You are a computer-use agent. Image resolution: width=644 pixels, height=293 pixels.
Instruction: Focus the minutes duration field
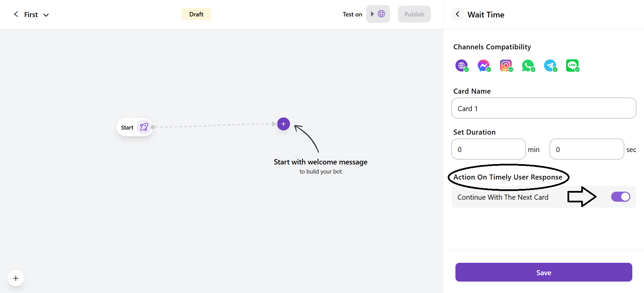click(x=488, y=149)
